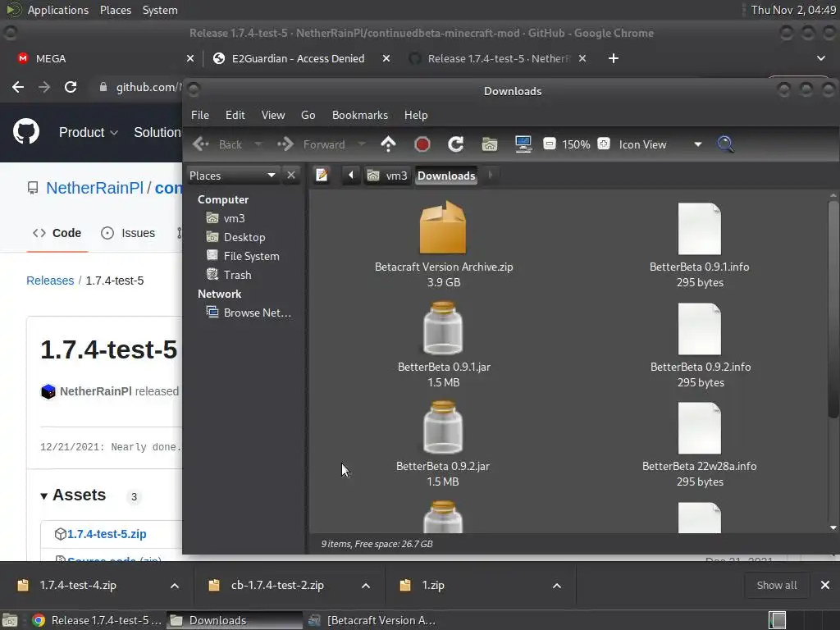Open Places sidebar selector dropdown
Screen dimensions: 840x630
pos(232,176)
